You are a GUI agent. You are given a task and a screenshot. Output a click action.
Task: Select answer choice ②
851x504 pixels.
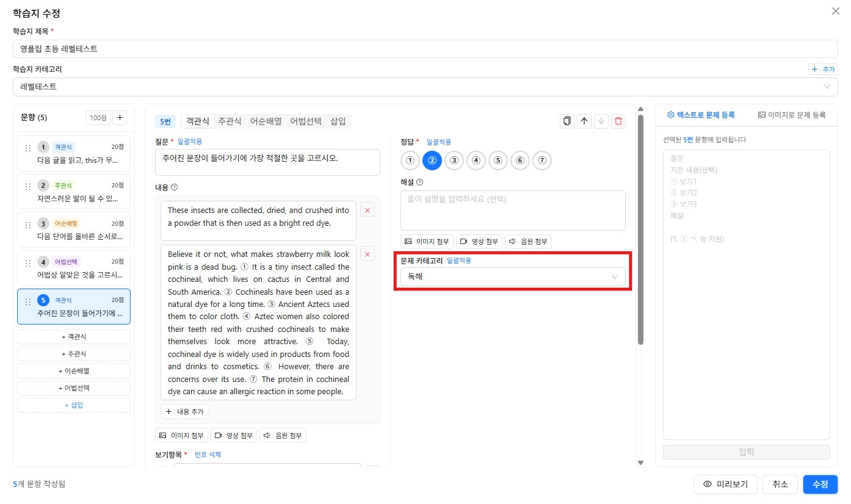point(432,160)
